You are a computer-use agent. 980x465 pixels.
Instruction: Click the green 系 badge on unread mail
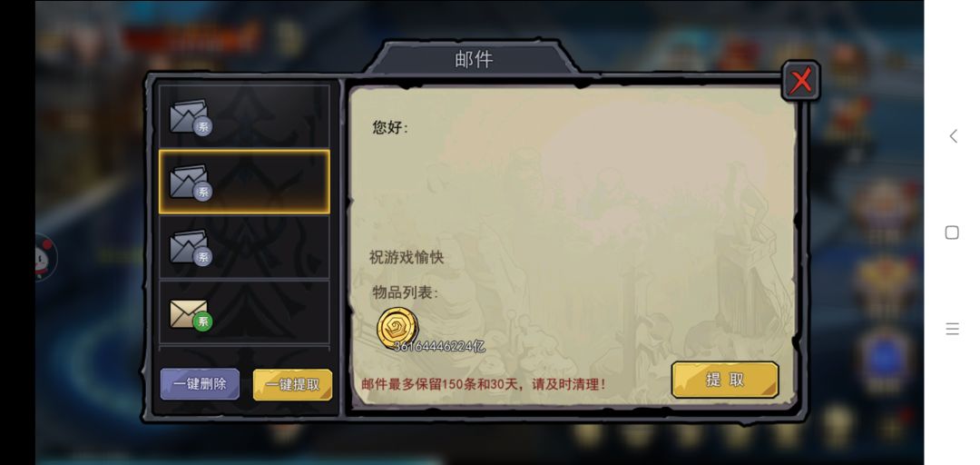(202, 322)
